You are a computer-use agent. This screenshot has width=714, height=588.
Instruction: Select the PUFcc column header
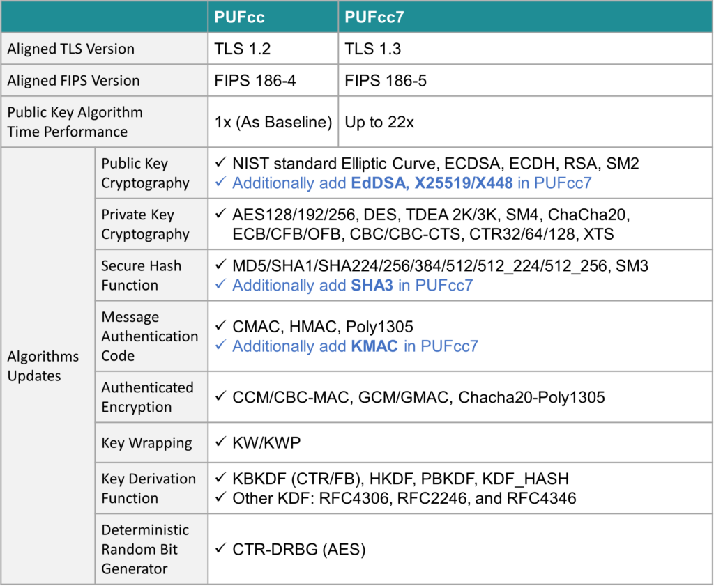pos(240,17)
